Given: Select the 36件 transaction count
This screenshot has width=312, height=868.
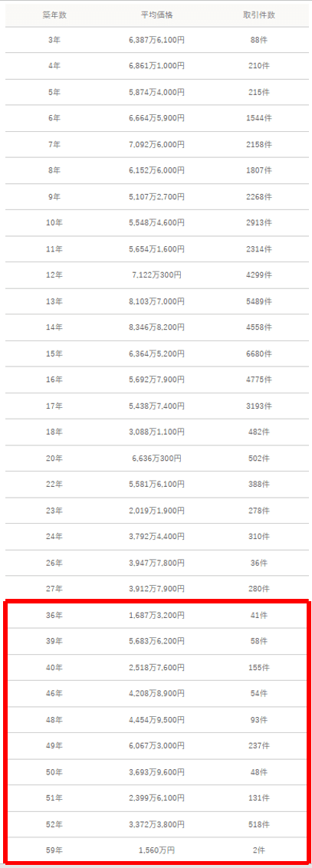Looking at the screenshot, I should (259, 562).
